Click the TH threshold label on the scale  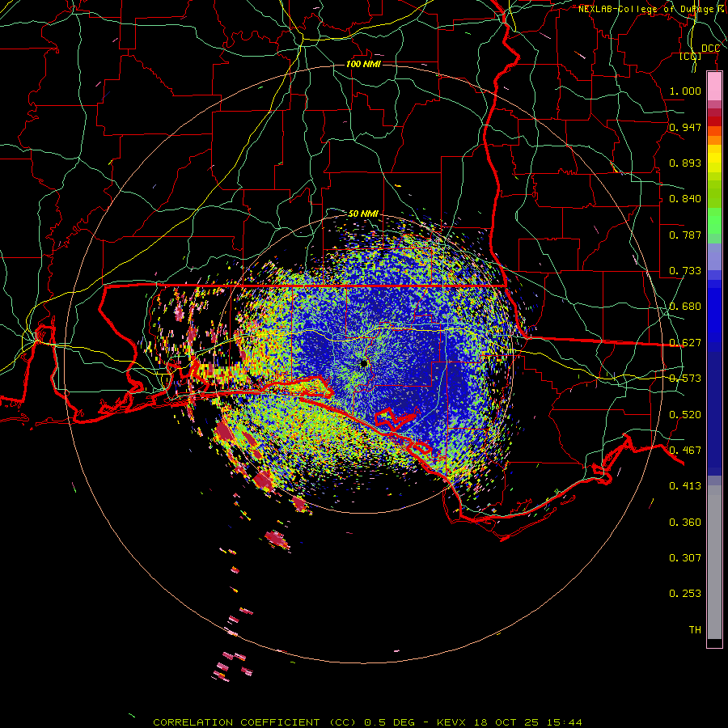[x=695, y=630]
